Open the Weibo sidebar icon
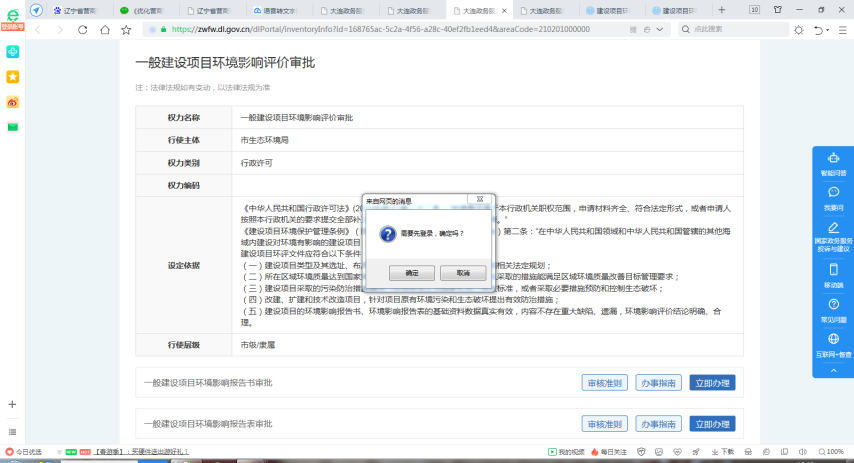The image size is (854, 463). pyautogui.click(x=13, y=102)
